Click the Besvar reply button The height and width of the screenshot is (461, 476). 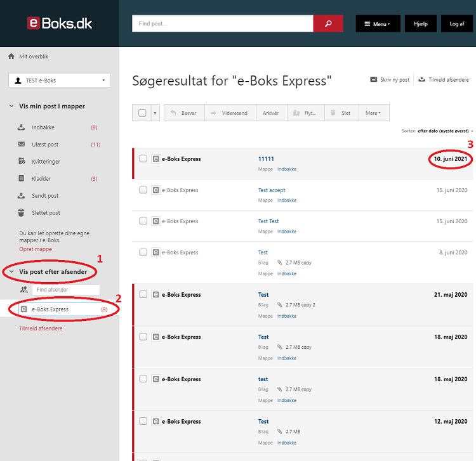(x=184, y=113)
